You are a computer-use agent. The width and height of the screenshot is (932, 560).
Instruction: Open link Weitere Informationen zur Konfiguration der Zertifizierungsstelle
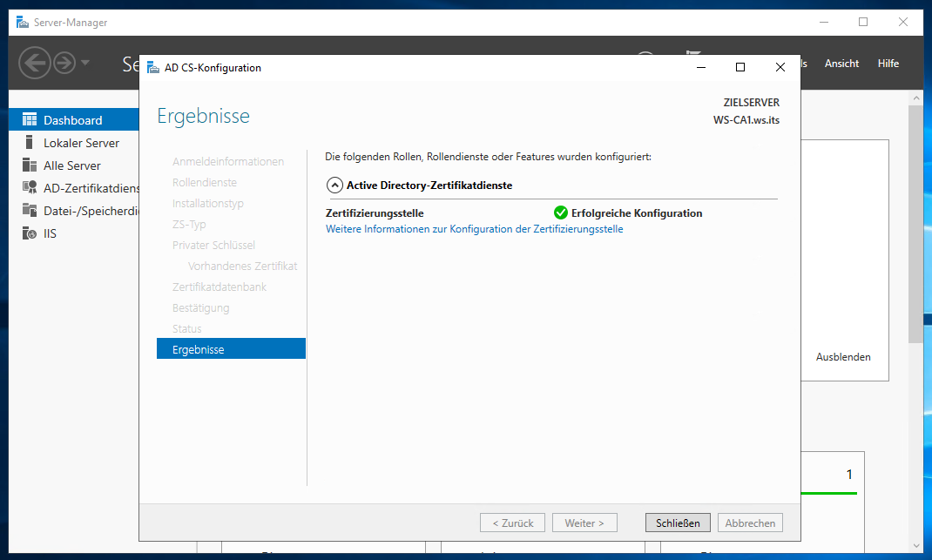(475, 229)
